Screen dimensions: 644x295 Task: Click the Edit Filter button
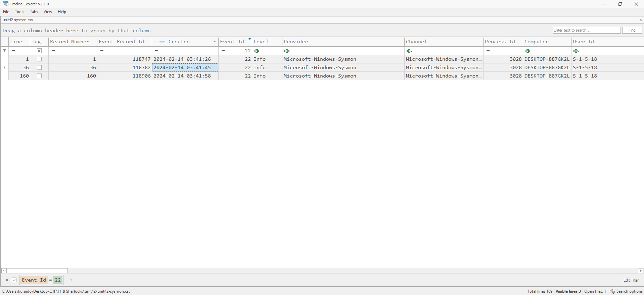(631, 280)
